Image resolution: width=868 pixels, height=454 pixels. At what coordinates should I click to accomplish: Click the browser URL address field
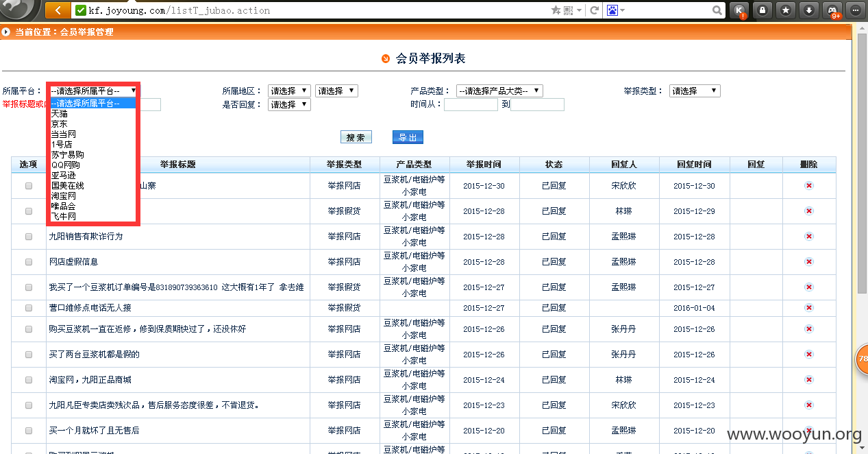(312, 10)
